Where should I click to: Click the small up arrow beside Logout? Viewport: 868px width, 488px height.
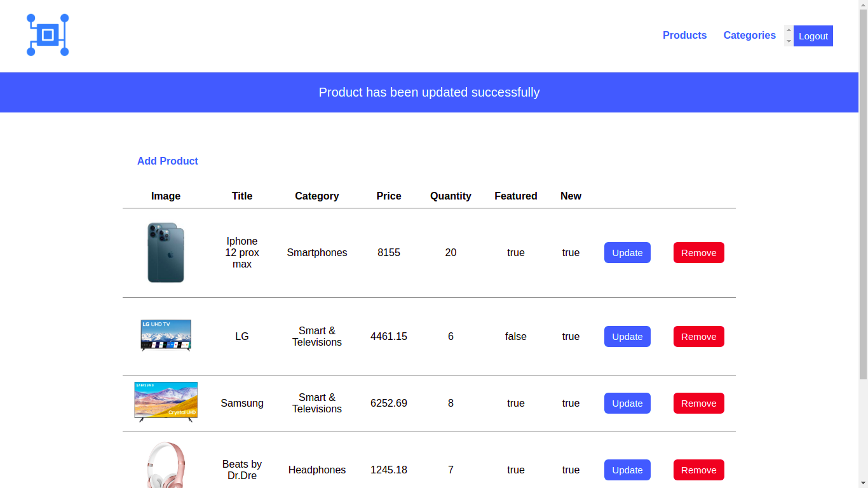pos(789,30)
